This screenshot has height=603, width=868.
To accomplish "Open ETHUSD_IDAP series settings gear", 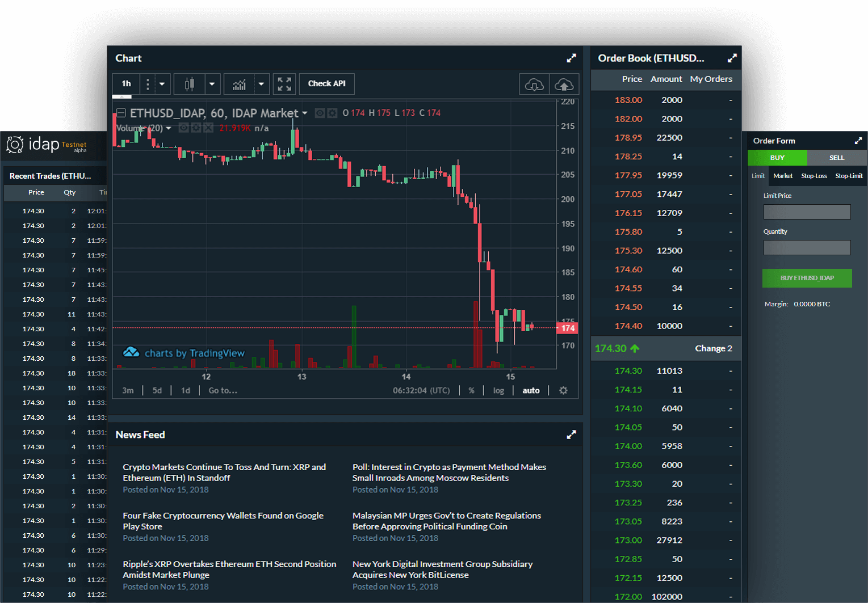I will pos(332,113).
